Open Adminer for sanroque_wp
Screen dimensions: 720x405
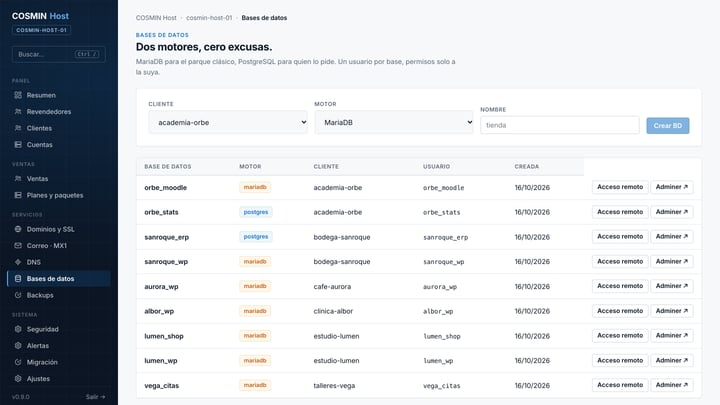tap(671, 261)
